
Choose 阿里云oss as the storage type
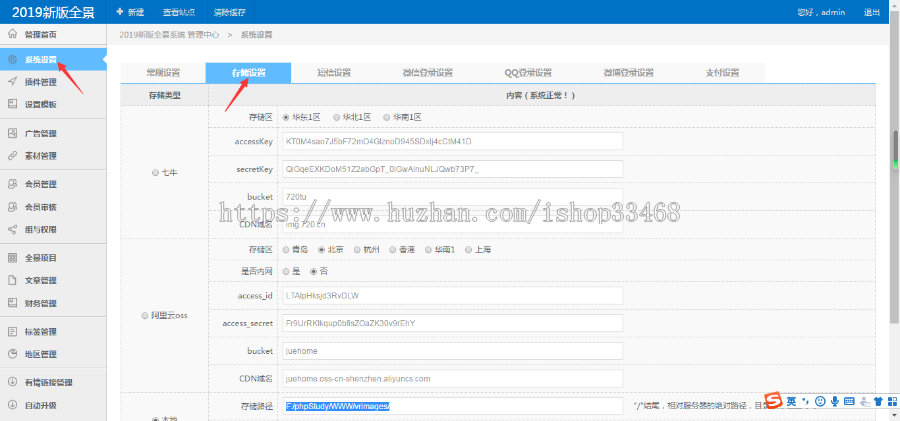click(x=145, y=316)
